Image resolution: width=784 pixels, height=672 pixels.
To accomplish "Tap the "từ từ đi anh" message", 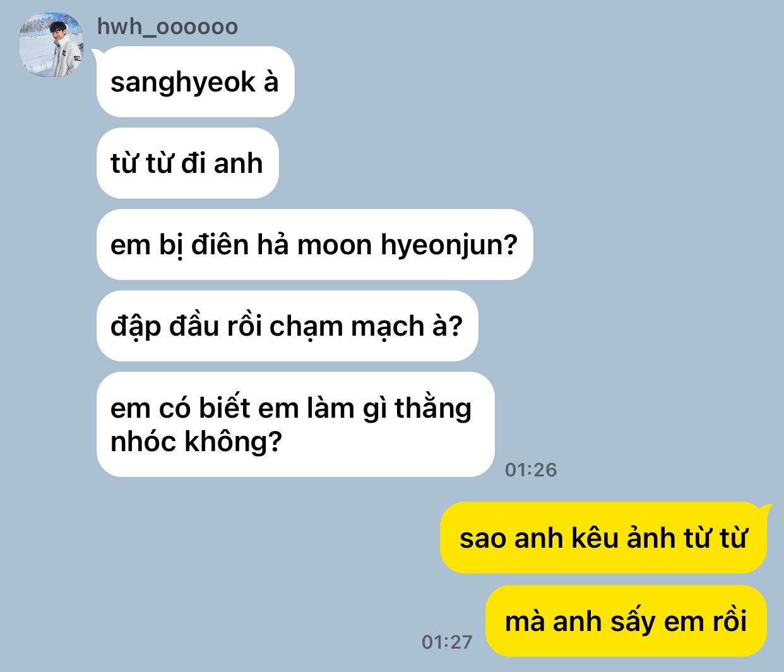I will point(187,163).
